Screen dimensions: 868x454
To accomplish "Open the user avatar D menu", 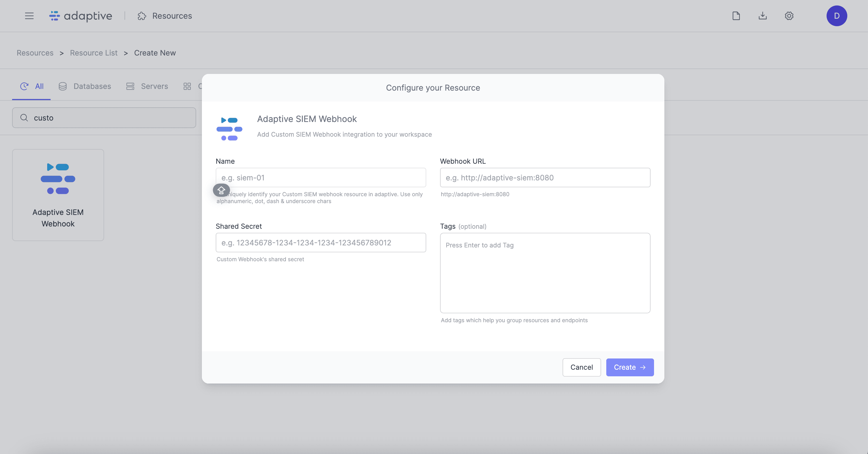I will [837, 16].
